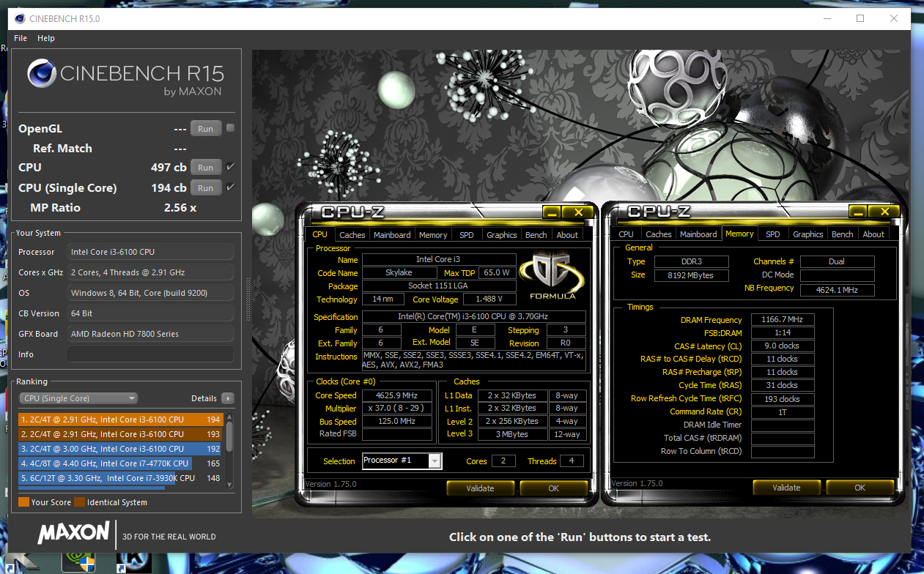Viewport: 924px width, 574px height.
Task: Select ranking row 2 scoring 193
Action: 121,434
